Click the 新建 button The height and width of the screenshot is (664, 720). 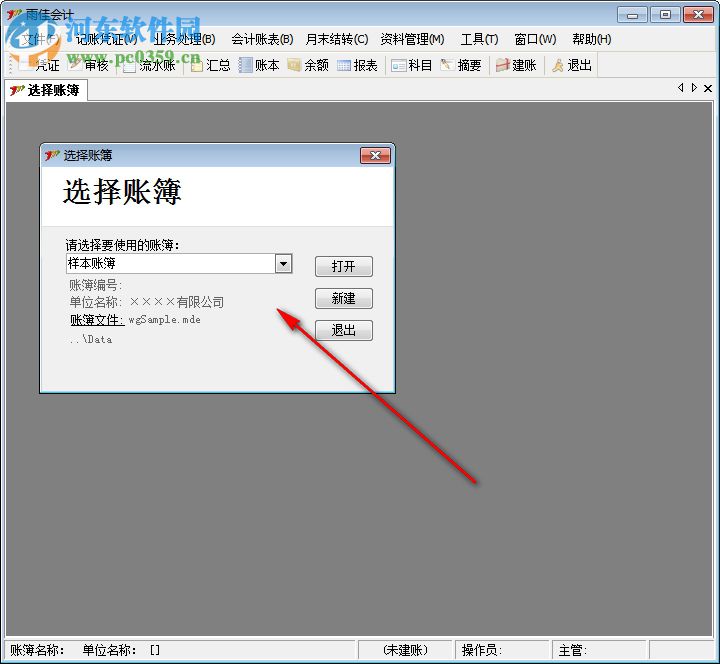[x=343, y=298]
